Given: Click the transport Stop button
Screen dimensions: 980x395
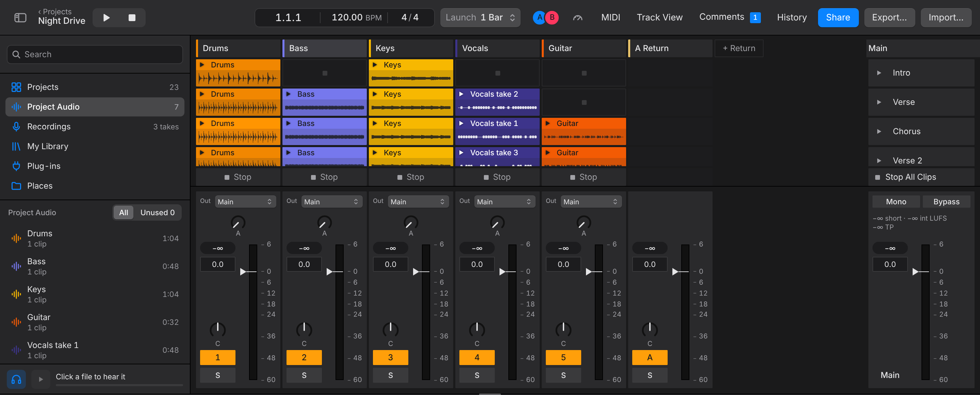Looking at the screenshot, I should point(132,17).
